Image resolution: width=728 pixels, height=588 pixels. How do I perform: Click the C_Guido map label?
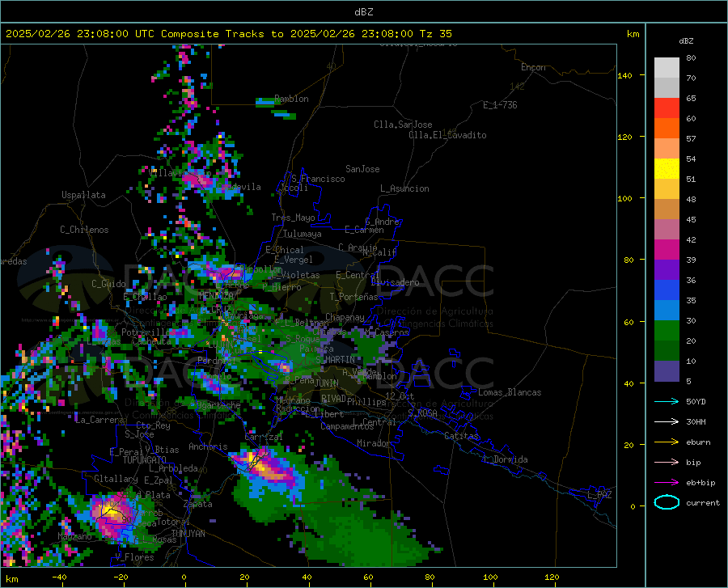coord(108,284)
